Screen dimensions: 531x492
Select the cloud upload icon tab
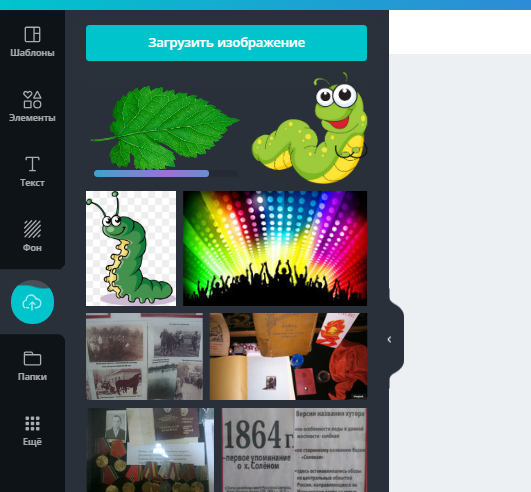coord(32,302)
